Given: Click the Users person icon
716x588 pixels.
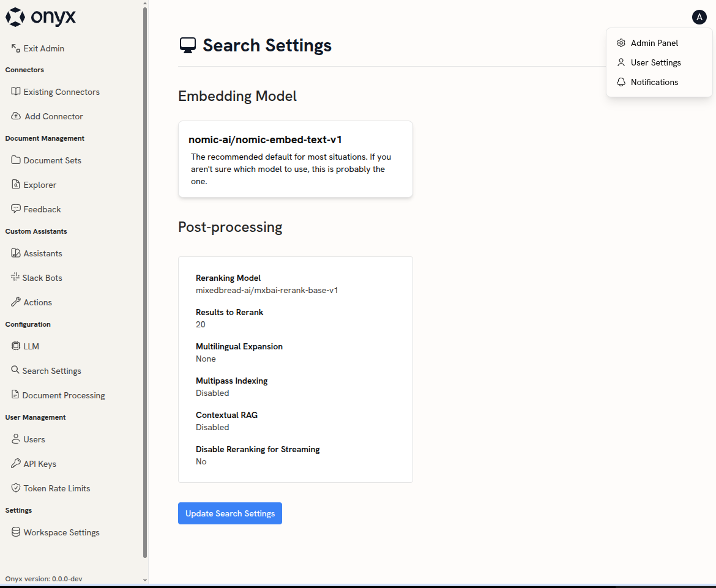Looking at the screenshot, I should coord(15,439).
